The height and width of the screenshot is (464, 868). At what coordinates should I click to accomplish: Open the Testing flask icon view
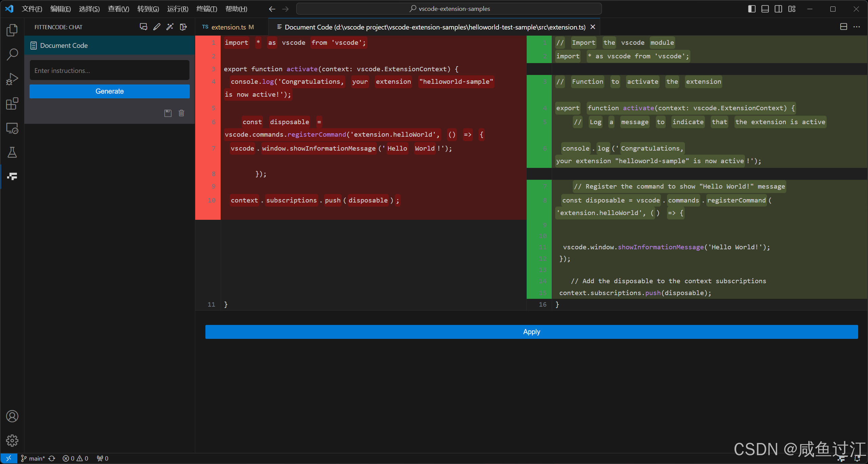[12, 152]
